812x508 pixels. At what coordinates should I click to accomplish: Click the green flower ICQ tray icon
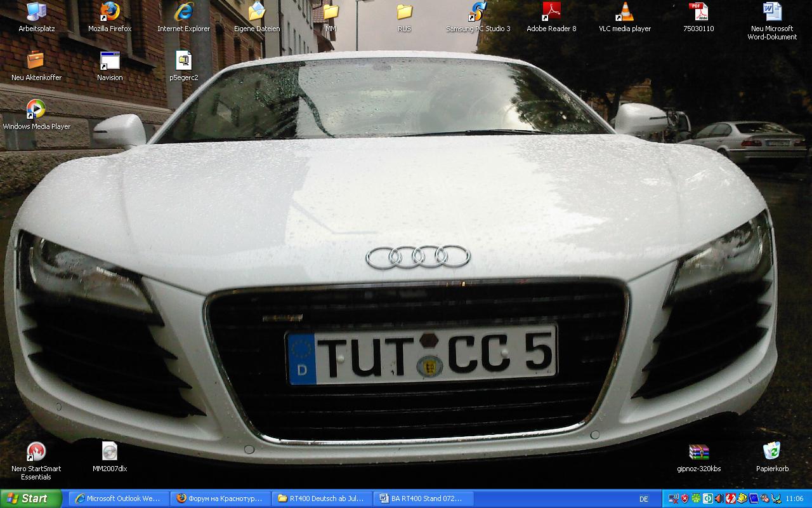pyautogui.click(x=696, y=498)
